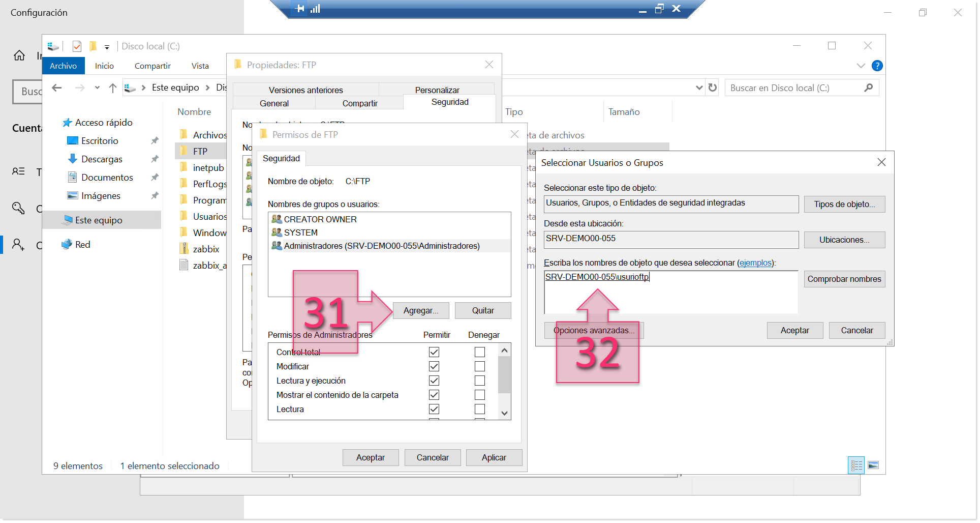Viewport: 980px width, 523px height.
Task: Click the Home icon in Configuración sidebar
Action: (x=19, y=55)
